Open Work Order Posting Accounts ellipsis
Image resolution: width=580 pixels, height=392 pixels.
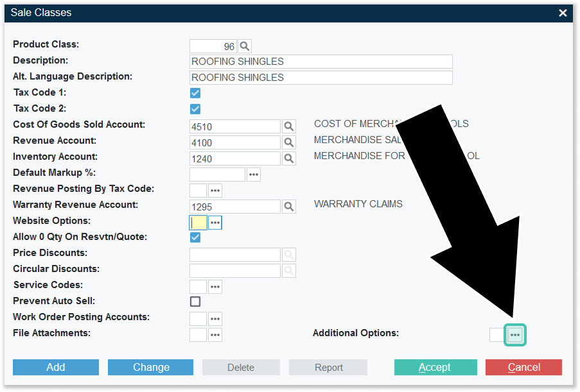[215, 319]
